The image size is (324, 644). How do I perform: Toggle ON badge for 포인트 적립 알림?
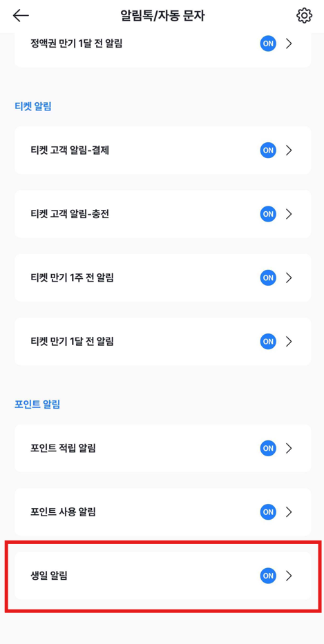tap(268, 448)
